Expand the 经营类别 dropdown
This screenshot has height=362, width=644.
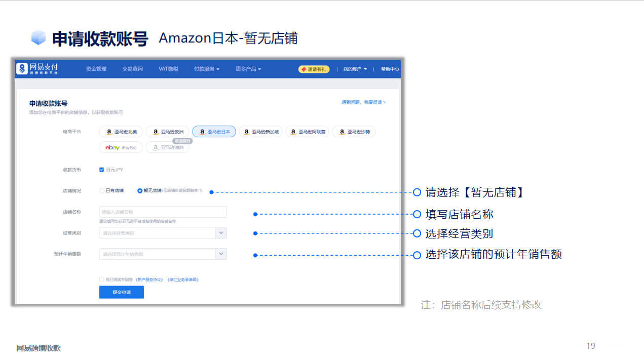click(x=163, y=233)
